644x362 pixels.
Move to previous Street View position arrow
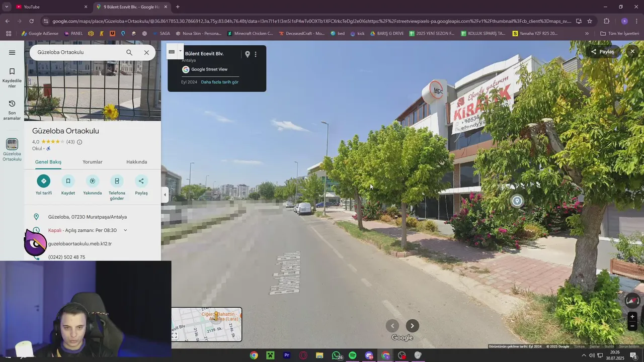click(392, 326)
